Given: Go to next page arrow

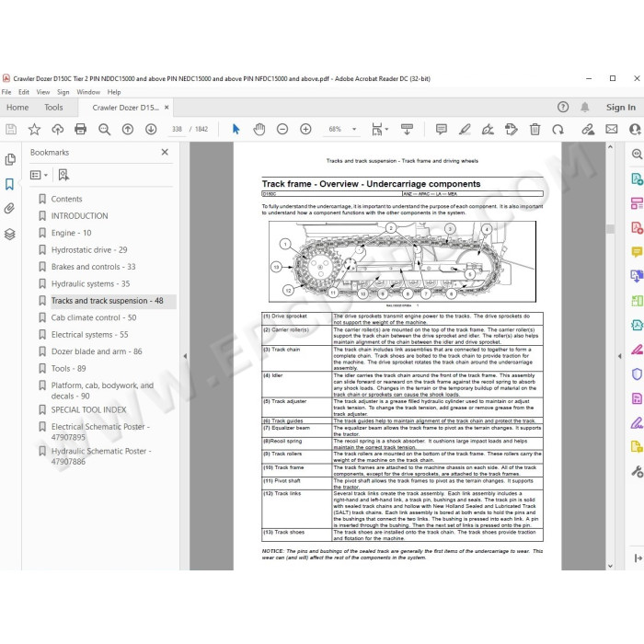Looking at the screenshot, I should 151,130.
